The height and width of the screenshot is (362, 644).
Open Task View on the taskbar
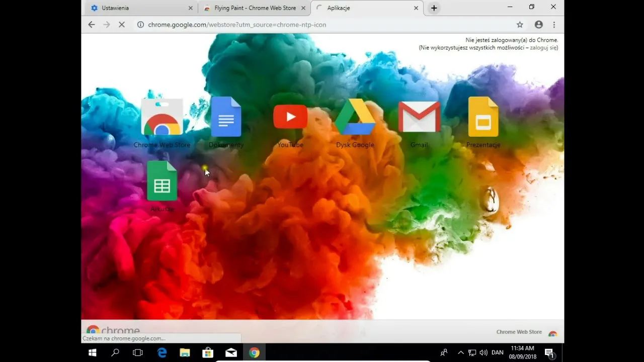pyautogui.click(x=138, y=353)
